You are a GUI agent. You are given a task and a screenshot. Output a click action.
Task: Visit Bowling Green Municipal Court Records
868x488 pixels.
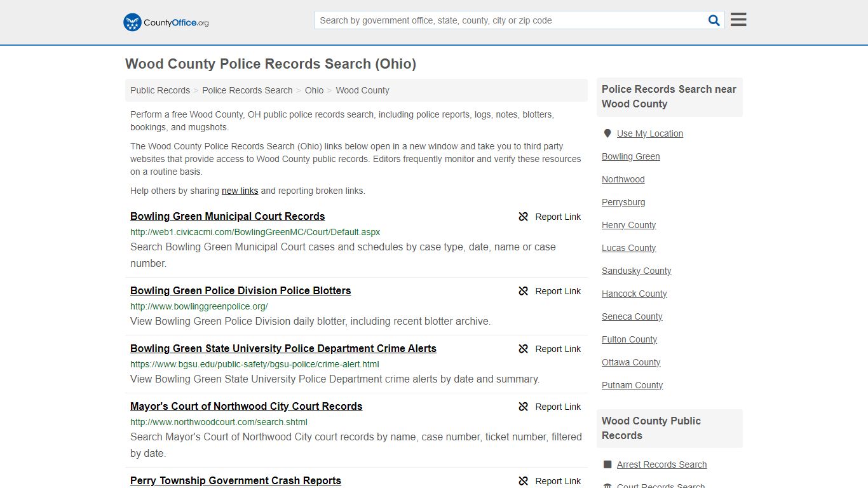point(227,216)
